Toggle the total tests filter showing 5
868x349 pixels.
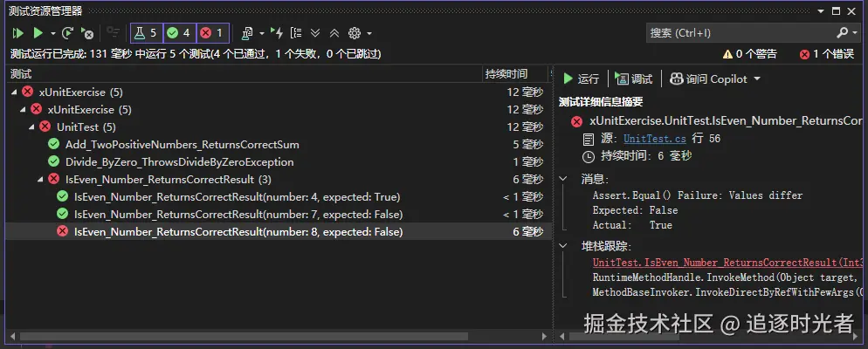tap(146, 33)
